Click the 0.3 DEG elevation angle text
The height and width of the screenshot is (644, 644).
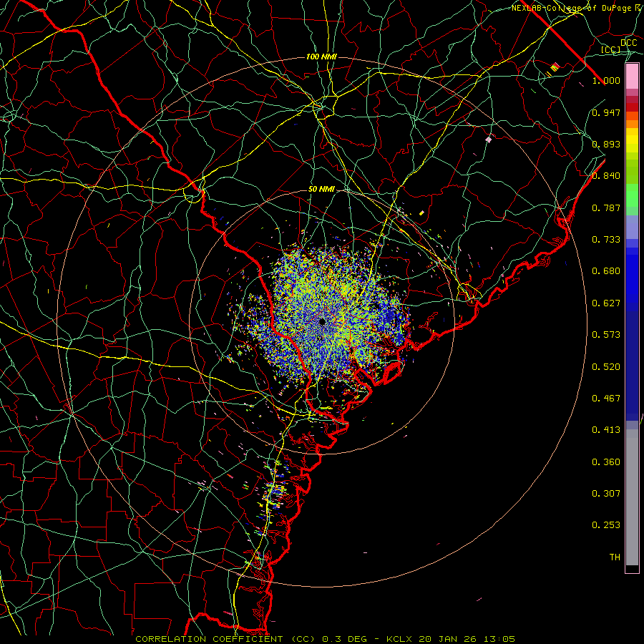tap(344, 639)
